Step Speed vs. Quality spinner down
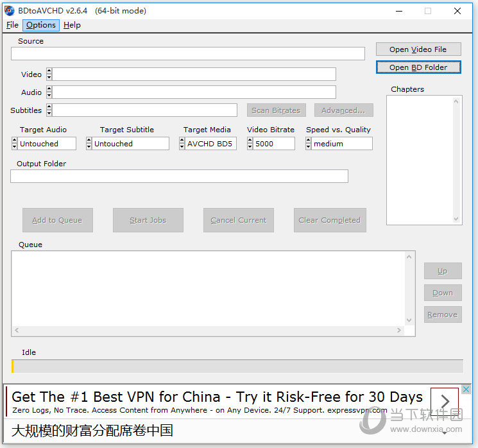 tap(309, 147)
